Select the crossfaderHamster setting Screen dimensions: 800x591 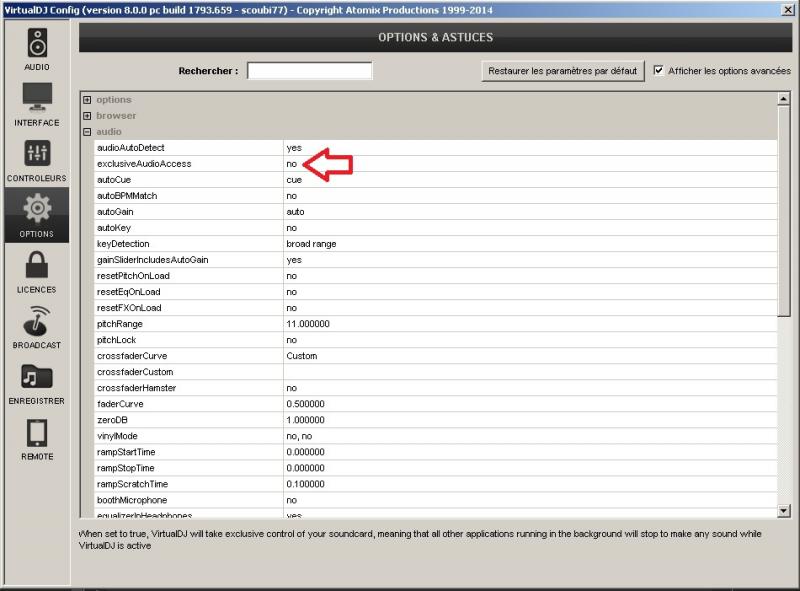(136, 388)
